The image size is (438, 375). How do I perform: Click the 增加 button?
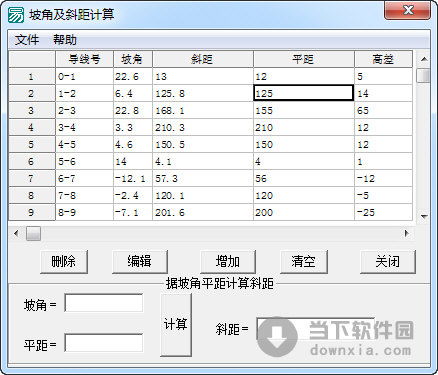tap(228, 262)
